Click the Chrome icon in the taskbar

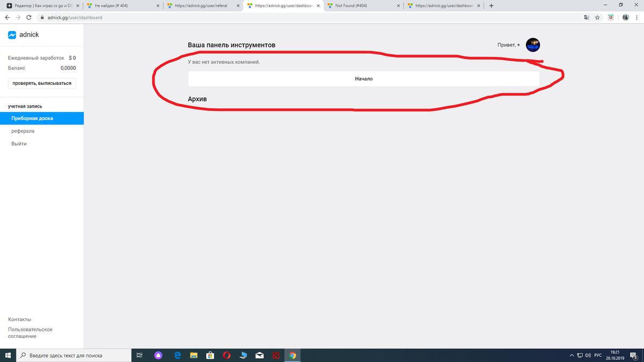click(x=292, y=355)
